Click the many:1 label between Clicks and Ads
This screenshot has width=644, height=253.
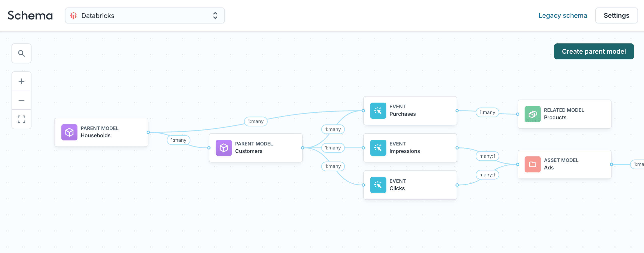[x=487, y=175]
